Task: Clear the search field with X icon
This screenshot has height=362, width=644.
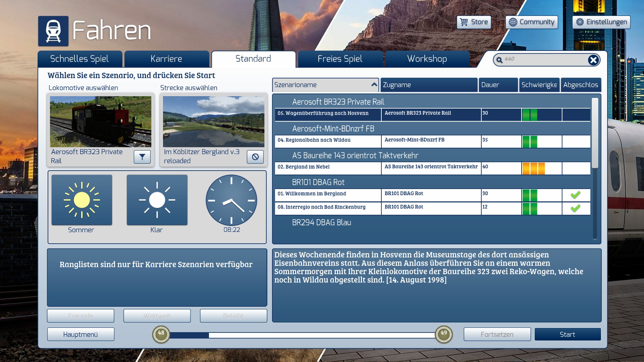Action: point(593,60)
